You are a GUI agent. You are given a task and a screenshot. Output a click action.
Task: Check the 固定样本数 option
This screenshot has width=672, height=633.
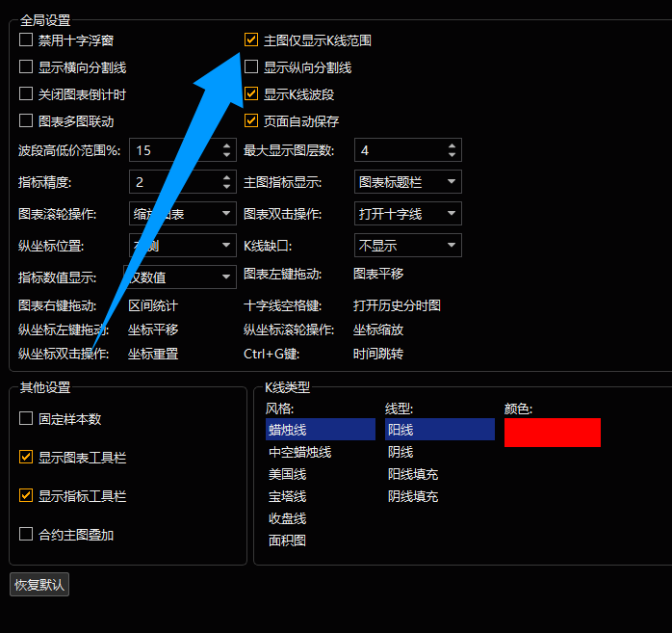click(26, 419)
